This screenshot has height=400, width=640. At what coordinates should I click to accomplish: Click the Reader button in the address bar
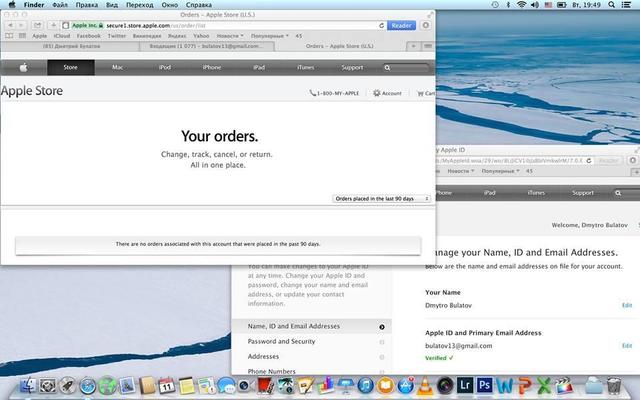pyautogui.click(x=402, y=25)
